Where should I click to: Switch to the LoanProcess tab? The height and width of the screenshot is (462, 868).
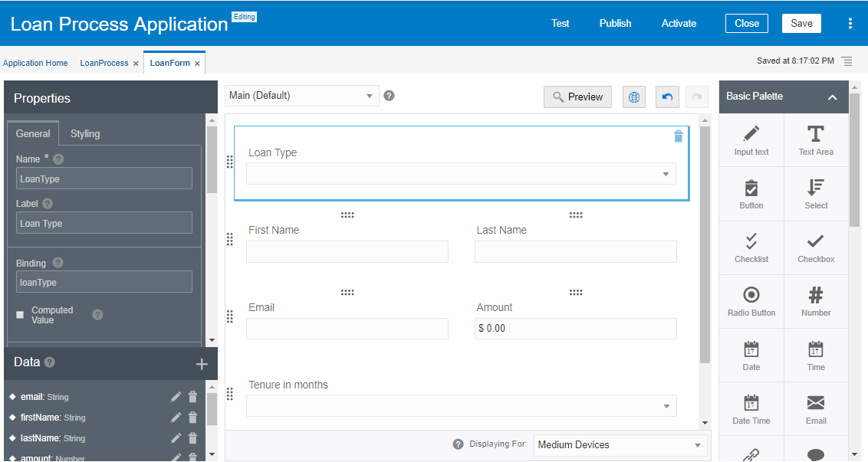pyautogui.click(x=104, y=63)
